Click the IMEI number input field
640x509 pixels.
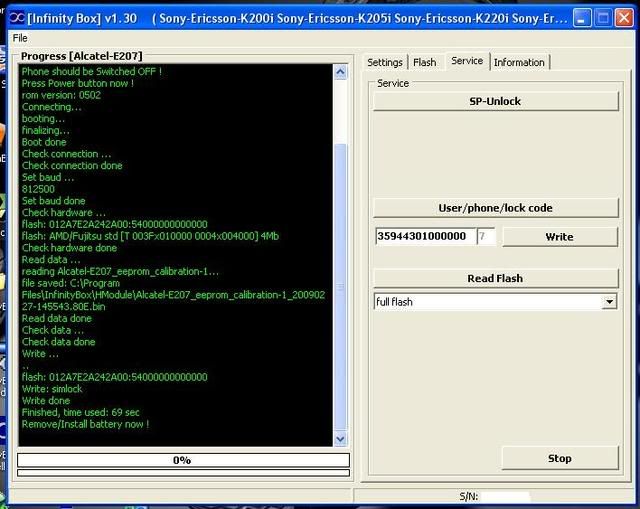(x=424, y=237)
